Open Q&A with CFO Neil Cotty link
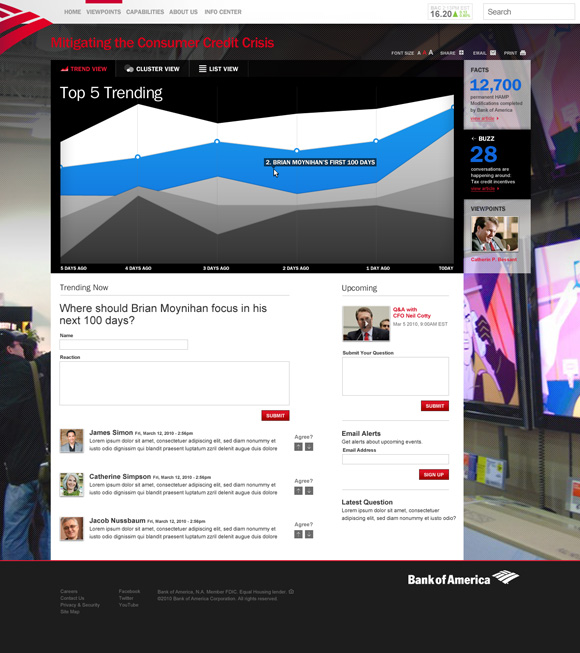The height and width of the screenshot is (653, 580). 411,312
